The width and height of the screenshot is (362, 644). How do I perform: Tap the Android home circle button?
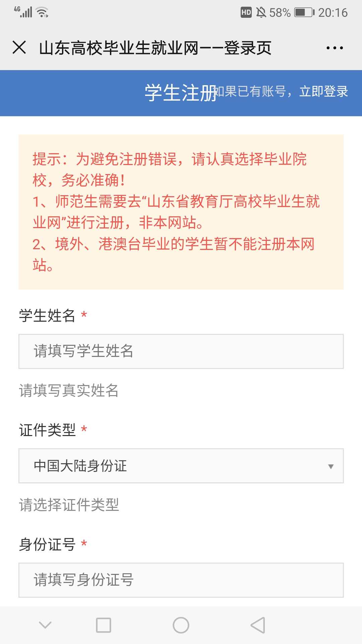181,625
